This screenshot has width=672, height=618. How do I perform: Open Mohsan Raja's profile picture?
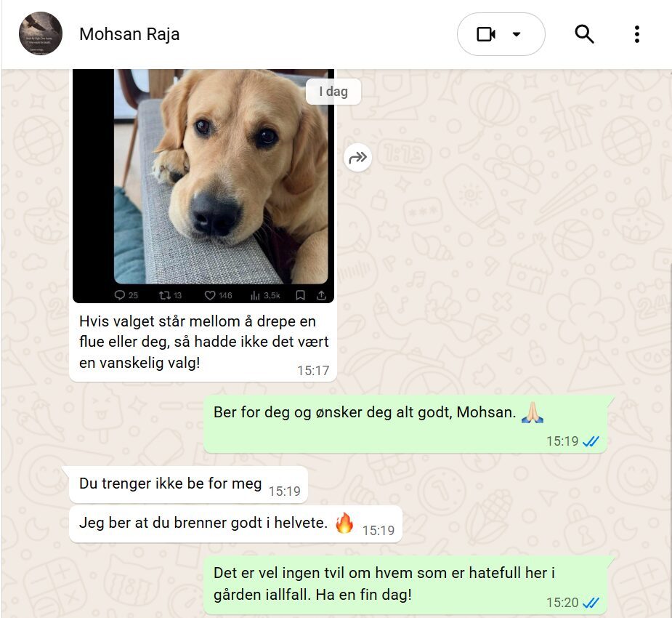[x=41, y=33]
